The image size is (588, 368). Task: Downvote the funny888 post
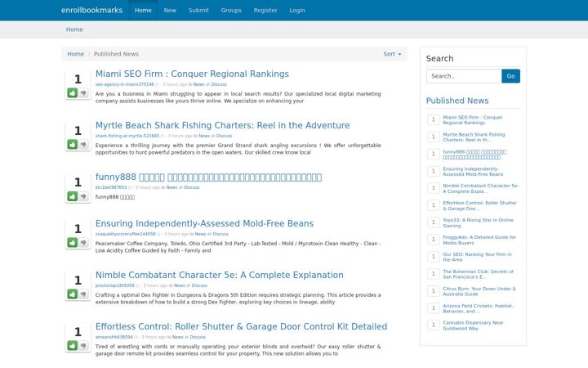click(x=83, y=196)
